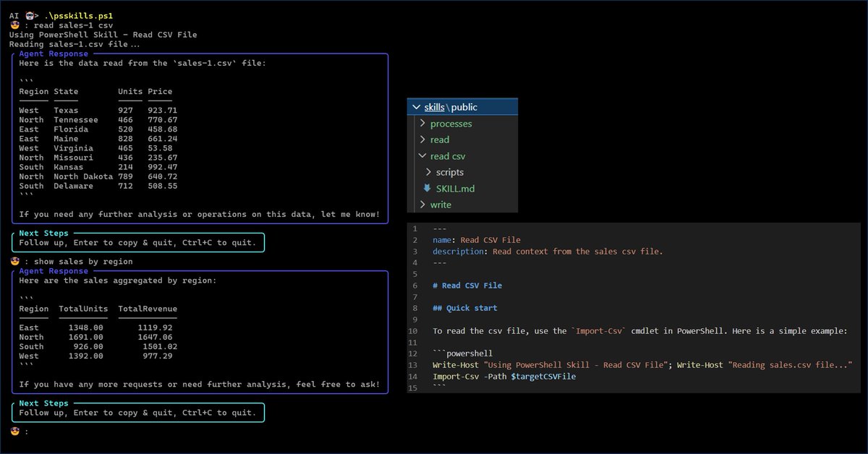The height and width of the screenshot is (454, 868).
Task: Click line number 1 in the editor gutter
Action: tap(416, 228)
